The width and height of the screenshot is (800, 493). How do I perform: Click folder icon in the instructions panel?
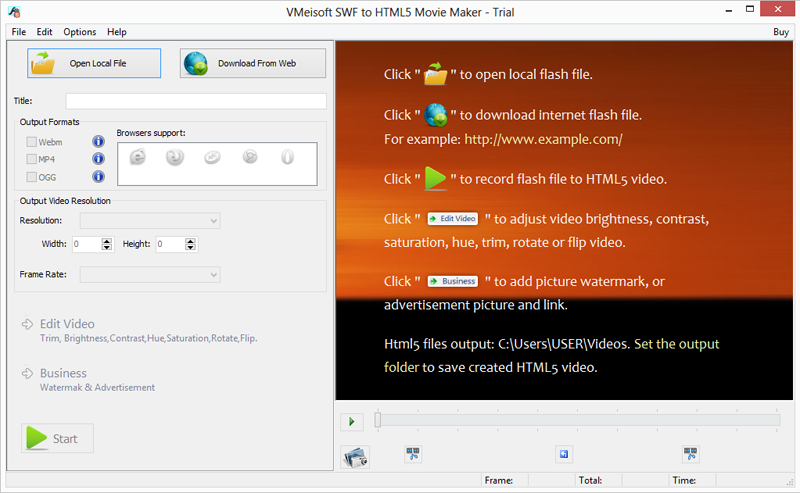[x=435, y=73]
